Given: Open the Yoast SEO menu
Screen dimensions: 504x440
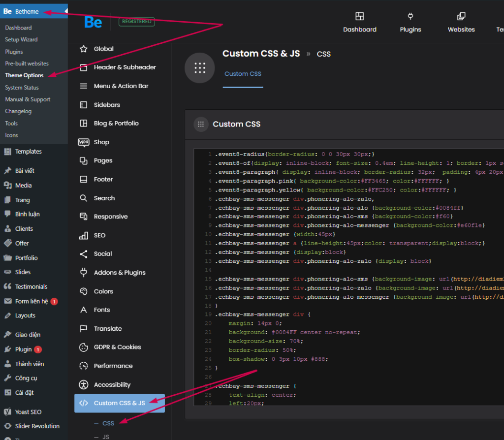Looking at the screenshot, I should point(28,412).
